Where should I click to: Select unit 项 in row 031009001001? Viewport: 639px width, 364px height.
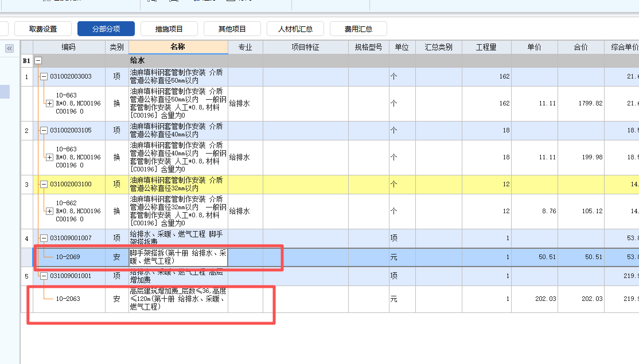tap(402, 276)
